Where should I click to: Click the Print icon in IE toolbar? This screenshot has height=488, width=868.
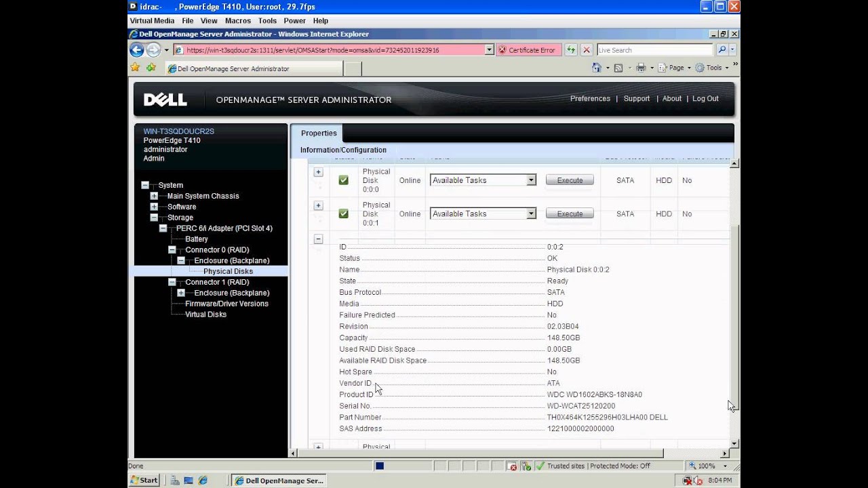[641, 68]
